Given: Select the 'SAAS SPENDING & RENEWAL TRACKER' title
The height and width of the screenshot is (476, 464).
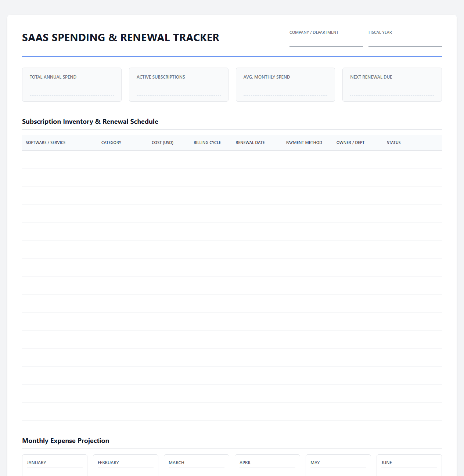Looking at the screenshot, I should (121, 37).
